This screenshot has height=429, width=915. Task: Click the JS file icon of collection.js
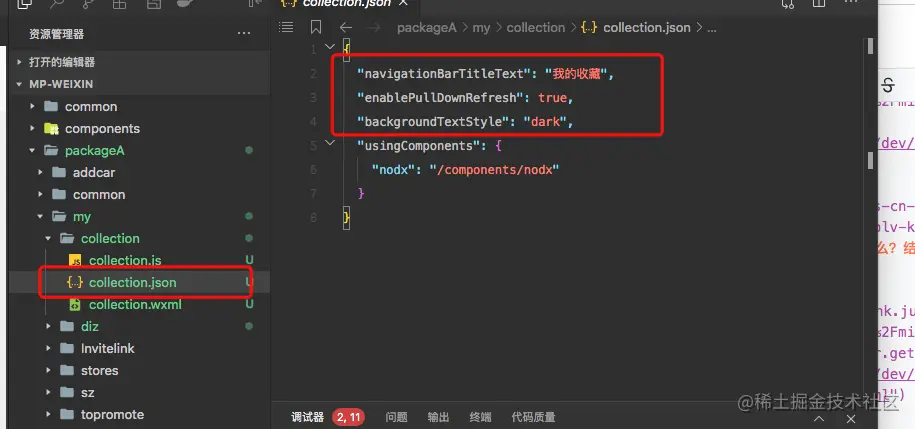[x=75, y=260]
